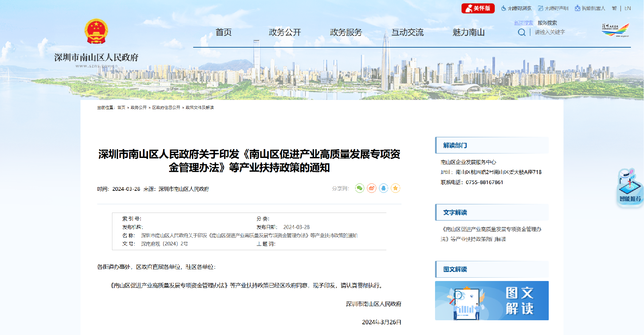Select the 魅力南山 menu item
This screenshot has height=335, width=644.
[468, 33]
